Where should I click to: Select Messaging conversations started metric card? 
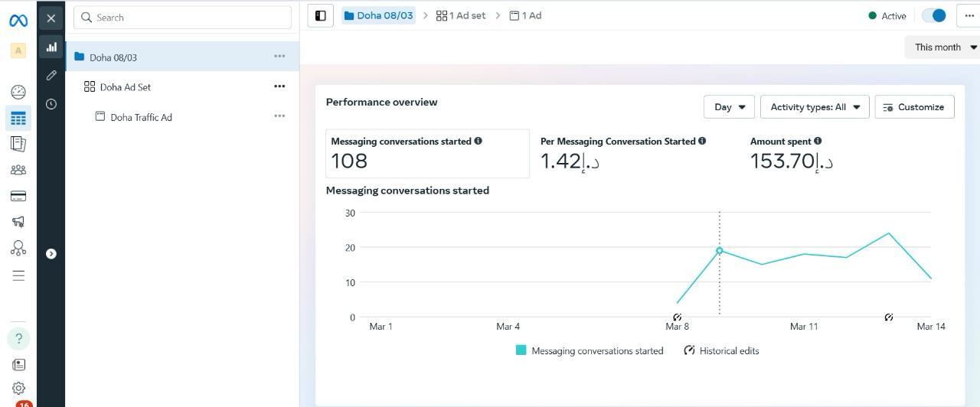pyautogui.click(x=427, y=154)
